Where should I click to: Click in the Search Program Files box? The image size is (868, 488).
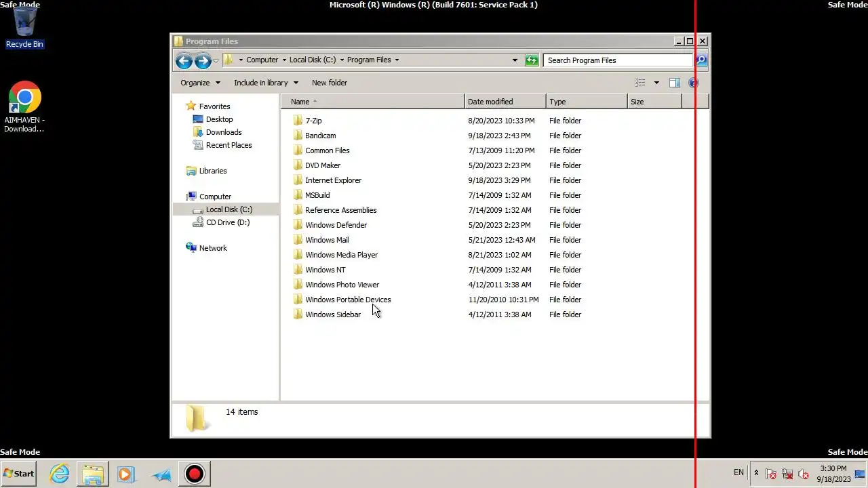point(618,60)
